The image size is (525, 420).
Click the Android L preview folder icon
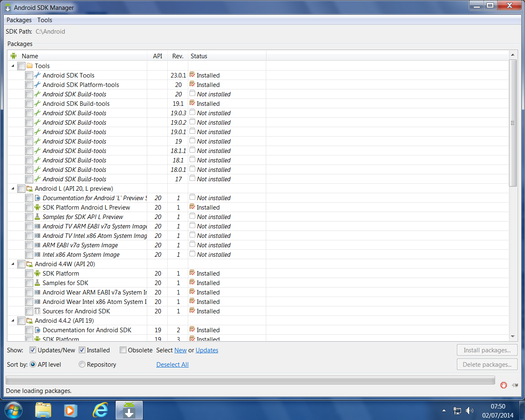[x=30, y=189]
